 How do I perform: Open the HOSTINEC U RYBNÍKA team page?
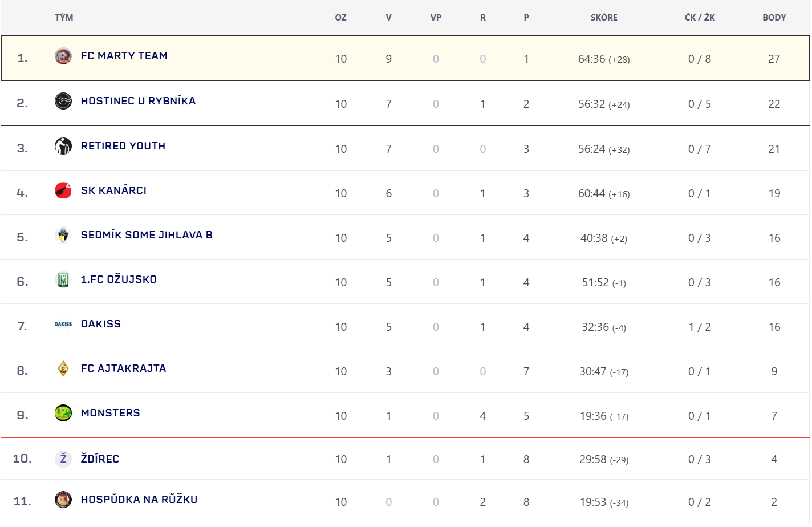(x=138, y=101)
